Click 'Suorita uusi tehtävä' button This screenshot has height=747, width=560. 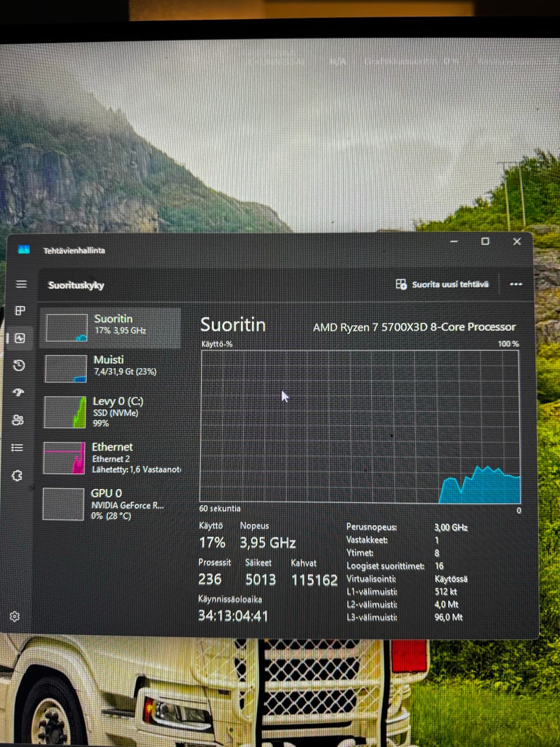point(442,284)
